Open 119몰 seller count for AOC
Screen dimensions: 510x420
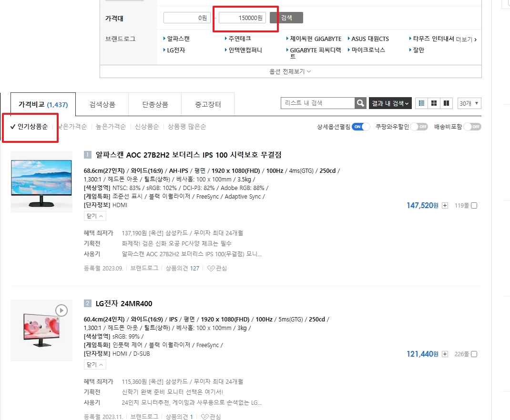click(x=462, y=206)
